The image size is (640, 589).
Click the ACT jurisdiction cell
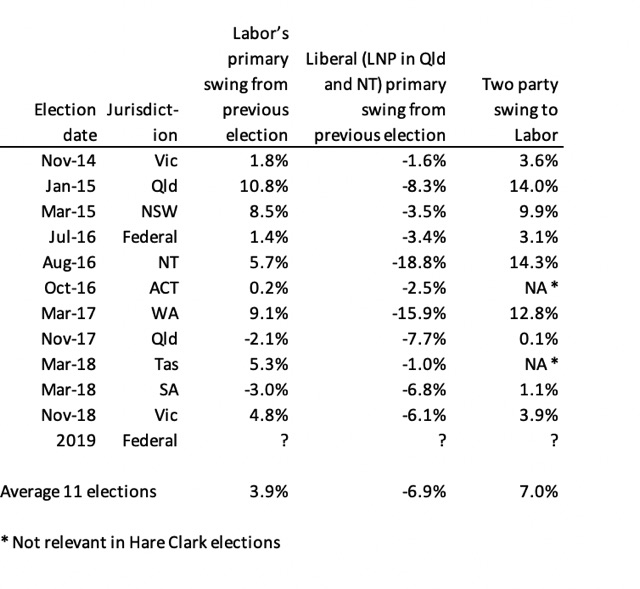162,287
